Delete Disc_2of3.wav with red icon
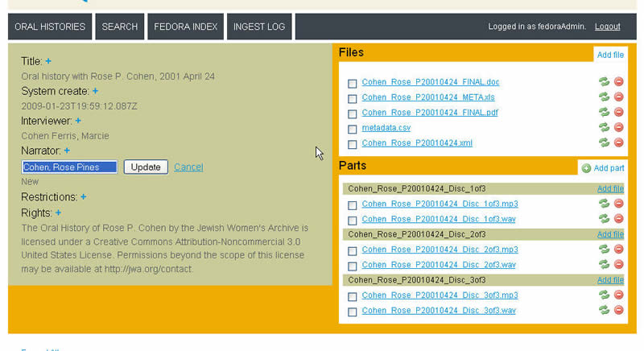Screen dimensions: 644x351 [618, 264]
